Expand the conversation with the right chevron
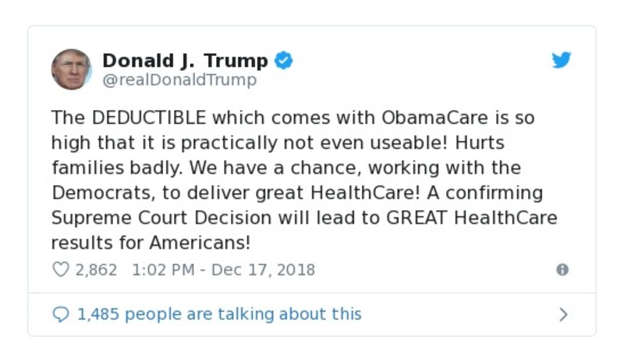Image resolution: width=624 pixels, height=364 pixels. (563, 314)
